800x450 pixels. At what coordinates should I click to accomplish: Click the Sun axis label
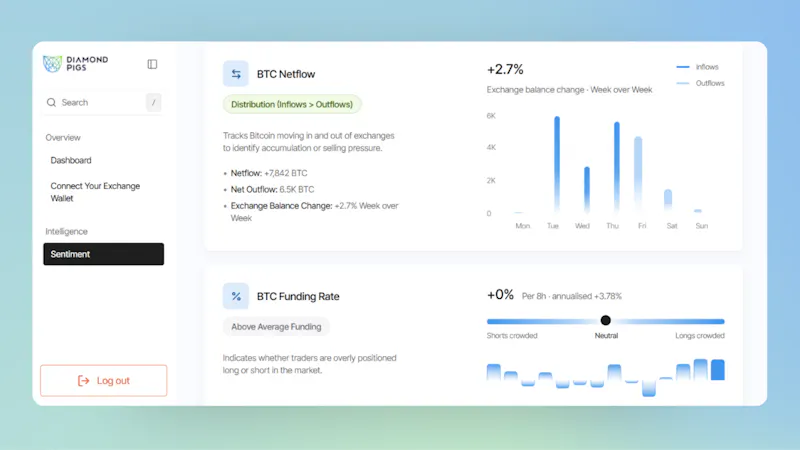click(x=702, y=226)
